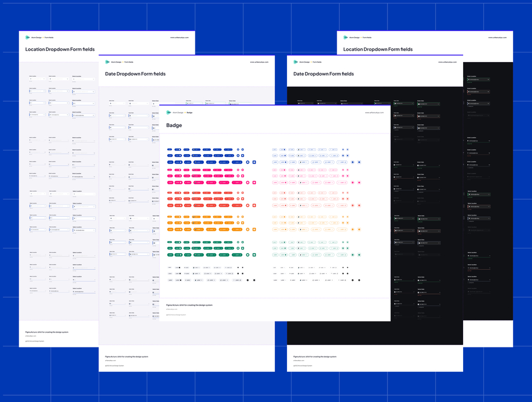Click Form fields breadcrumb on light Date page

(129, 62)
